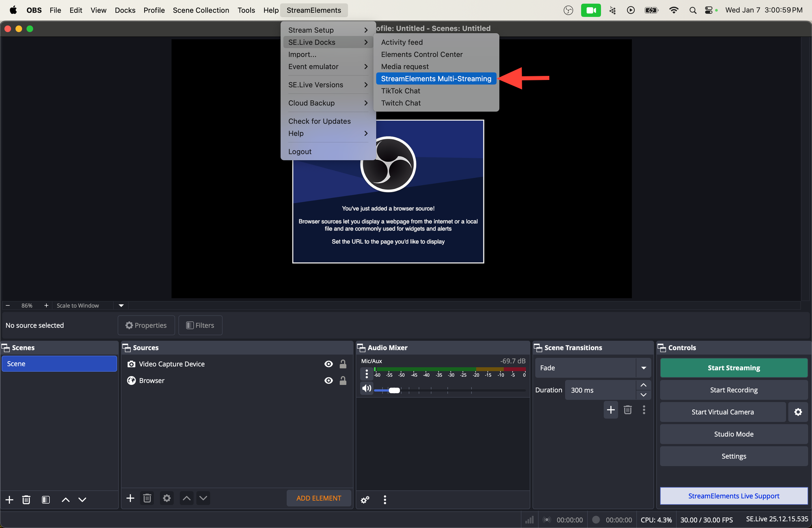Lock the Video Capture Device source
Viewport: 812px width, 528px height.
pos(343,364)
